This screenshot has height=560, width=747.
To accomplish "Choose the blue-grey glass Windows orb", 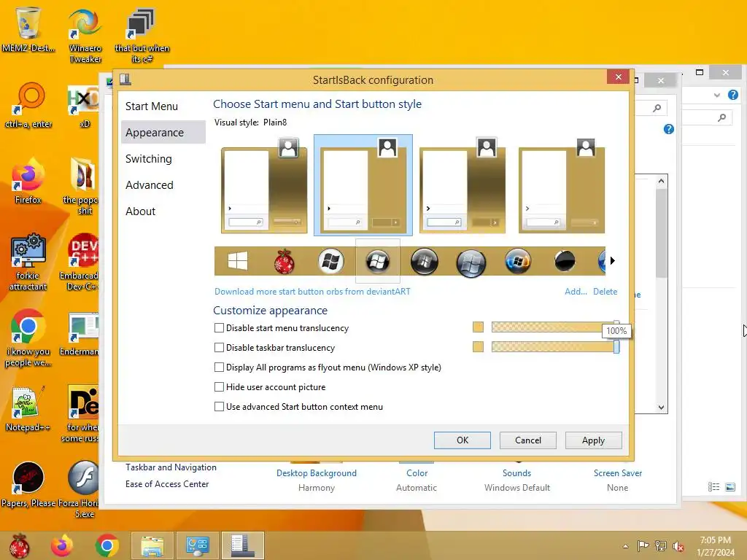I will [471, 262].
